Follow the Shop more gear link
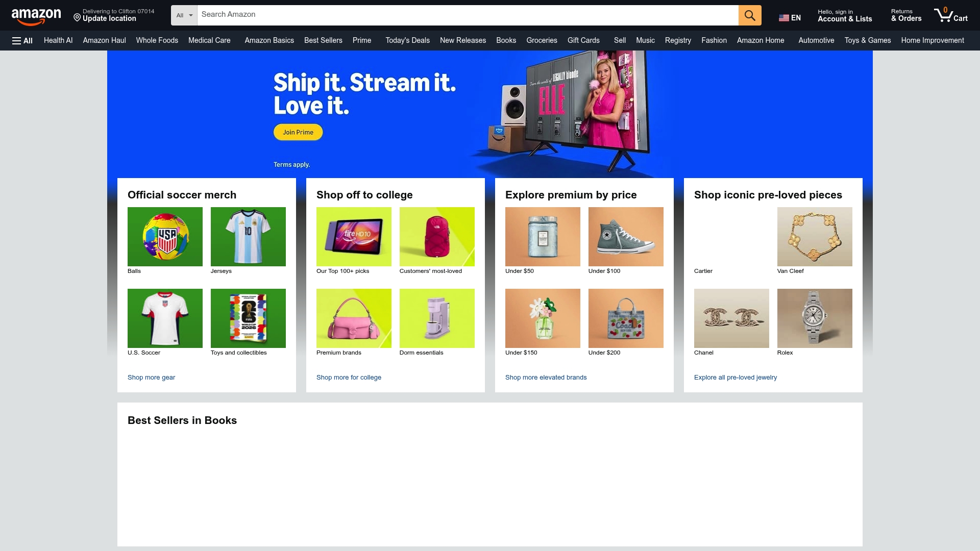This screenshot has width=980, height=551. 151,378
